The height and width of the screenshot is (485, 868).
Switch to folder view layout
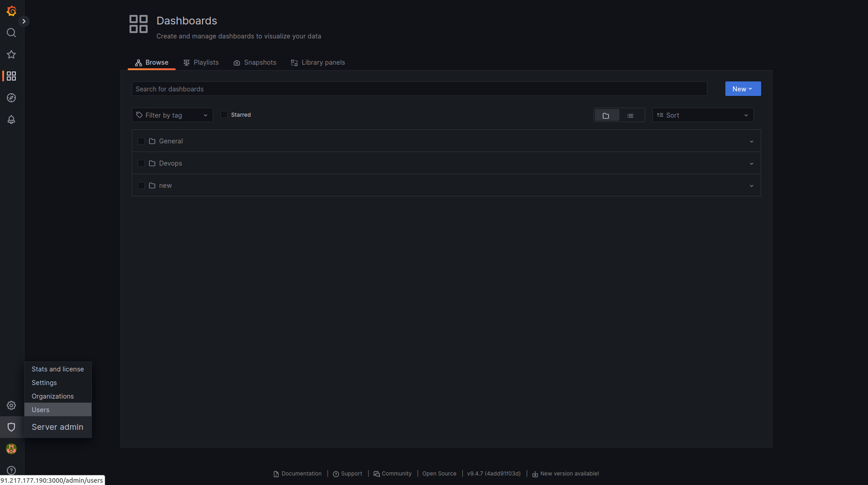click(x=607, y=115)
